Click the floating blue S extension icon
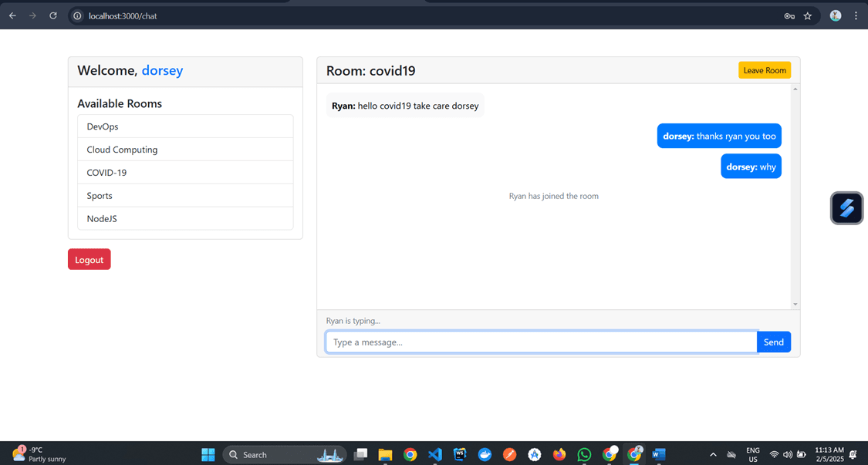Screen dimensions: 868x465 pyautogui.click(x=846, y=208)
